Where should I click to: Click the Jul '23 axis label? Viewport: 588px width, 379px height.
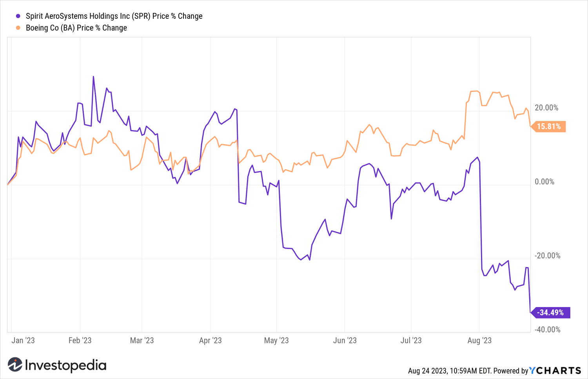[411, 340]
